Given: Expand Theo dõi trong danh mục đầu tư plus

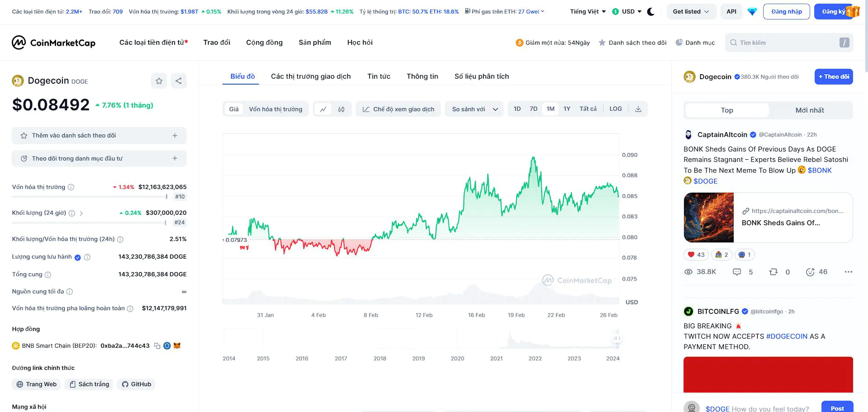Looking at the screenshot, I should [175, 158].
